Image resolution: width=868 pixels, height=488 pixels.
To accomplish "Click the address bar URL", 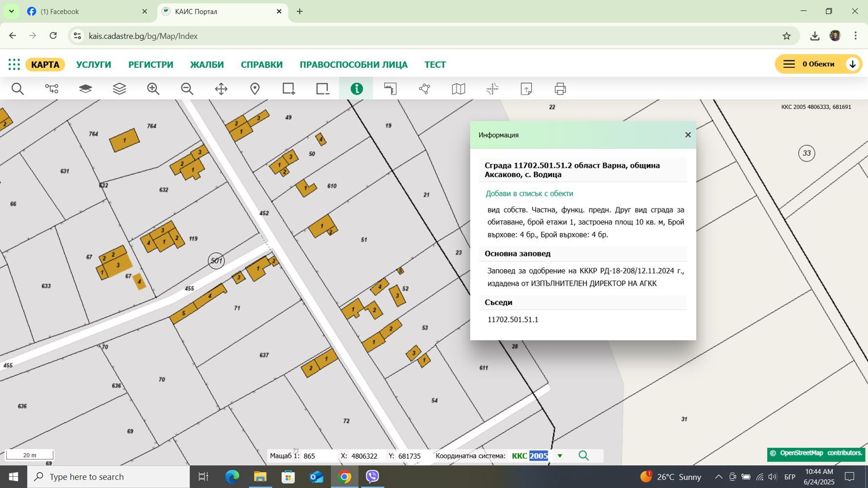I will pyautogui.click(x=143, y=36).
